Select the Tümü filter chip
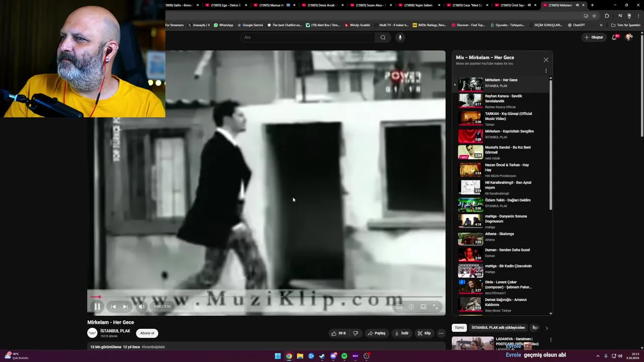 (x=459, y=328)
